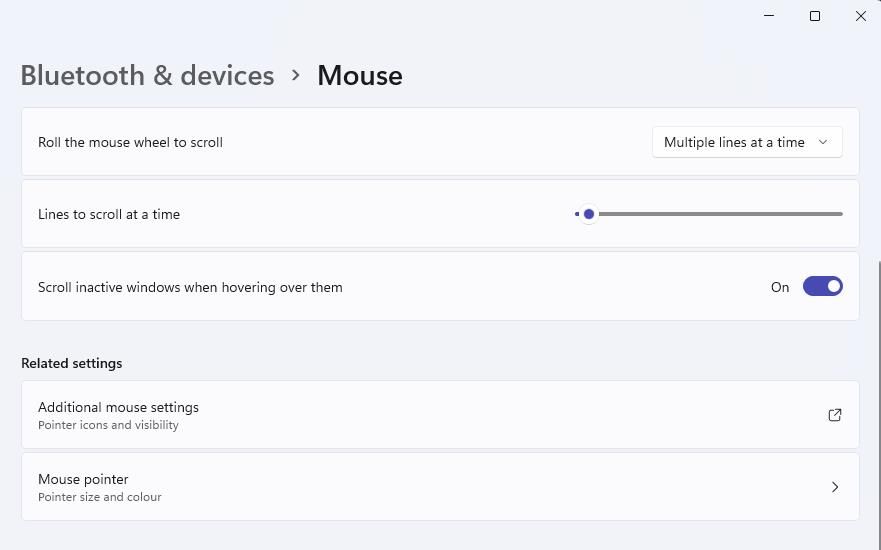The height and width of the screenshot is (550, 881).
Task: Click Pointer size and colour description
Action: coord(99,497)
